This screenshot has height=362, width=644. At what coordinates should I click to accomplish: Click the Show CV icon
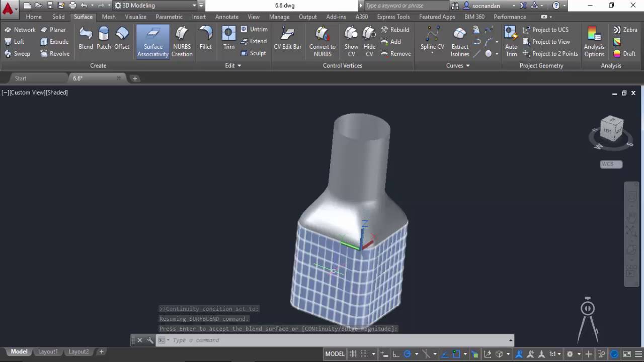(x=351, y=42)
